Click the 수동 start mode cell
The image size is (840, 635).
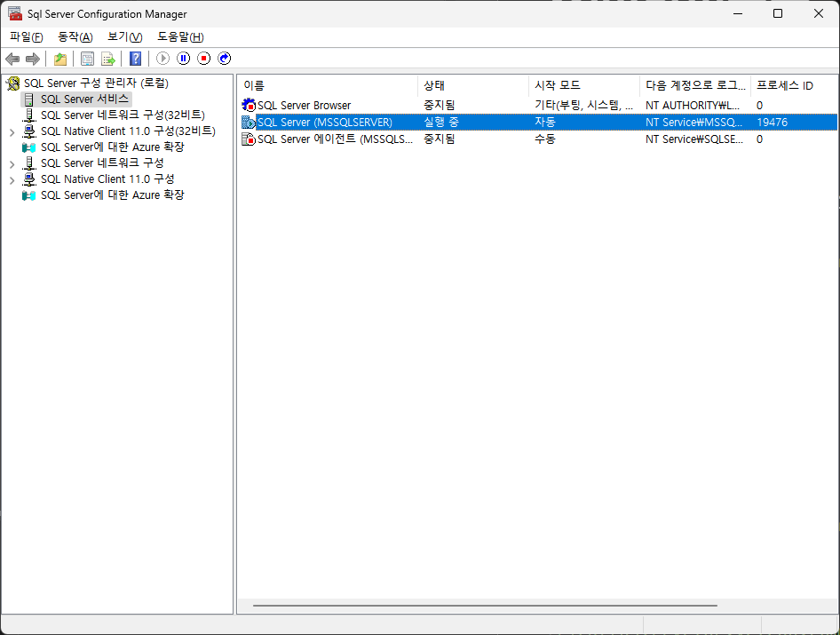[545, 139]
